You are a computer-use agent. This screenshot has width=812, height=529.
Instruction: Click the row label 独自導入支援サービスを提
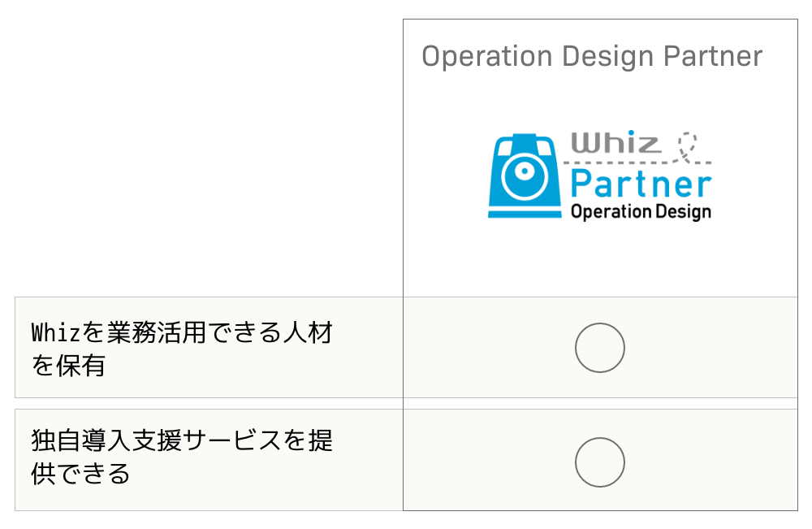coord(182,440)
